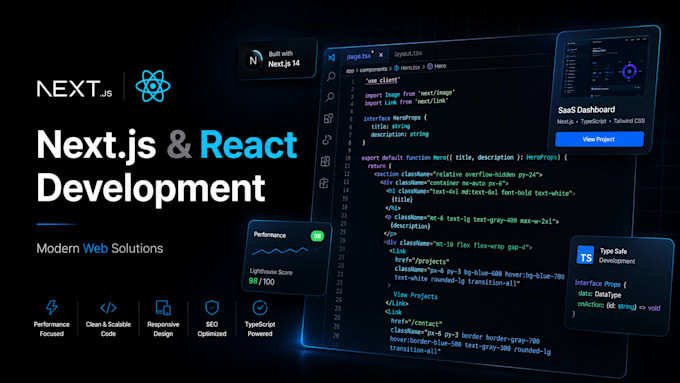This screenshot has width=680, height=383.
Task: Click the onAction: (id: string) => void line
Action: pos(619,306)
